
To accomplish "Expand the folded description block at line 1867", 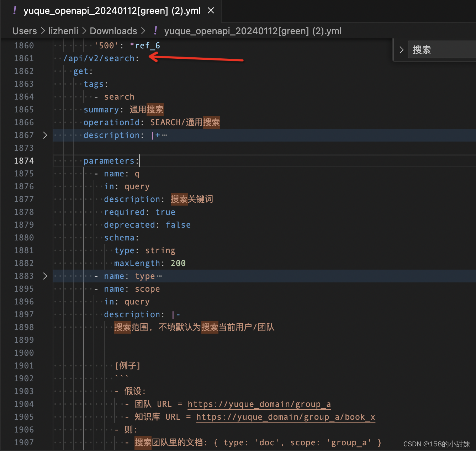I will pos(45,135).
